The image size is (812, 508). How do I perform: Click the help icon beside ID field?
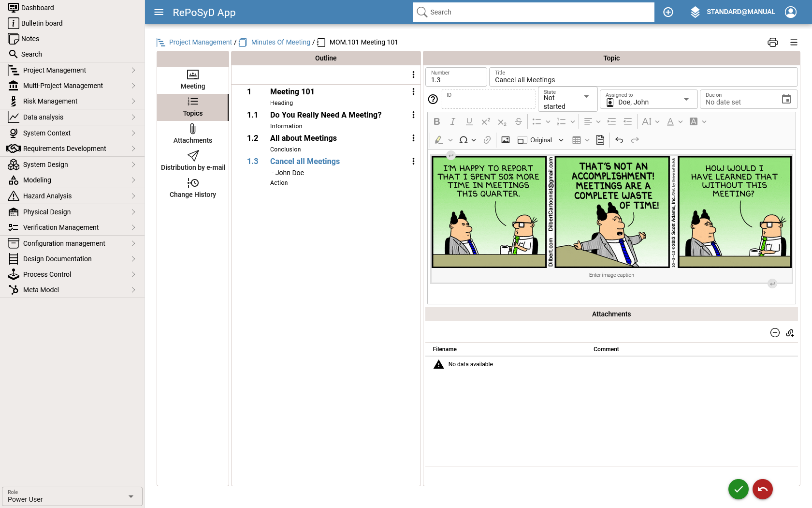(433, 99)
